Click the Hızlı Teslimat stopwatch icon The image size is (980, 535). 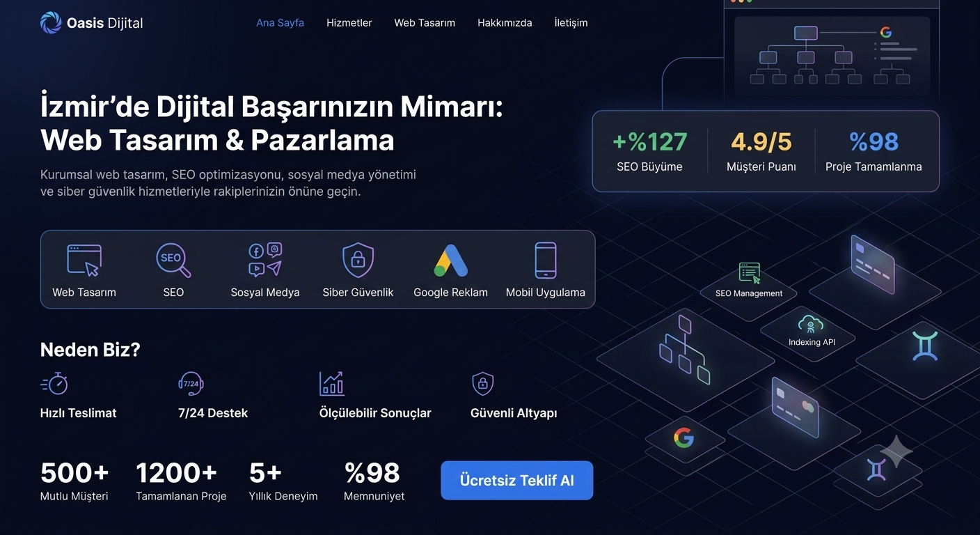(54, 383)
